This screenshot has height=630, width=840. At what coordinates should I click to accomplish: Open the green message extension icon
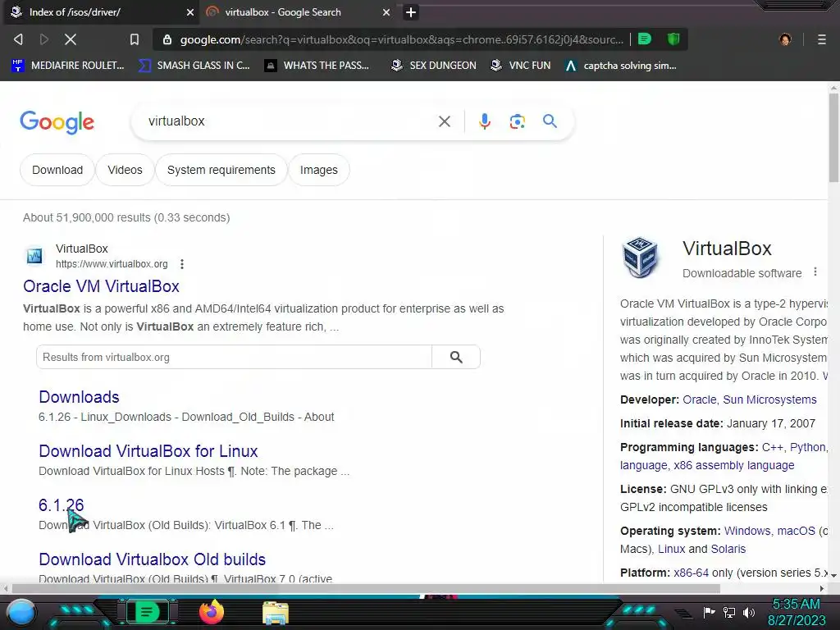pos(645,39)
